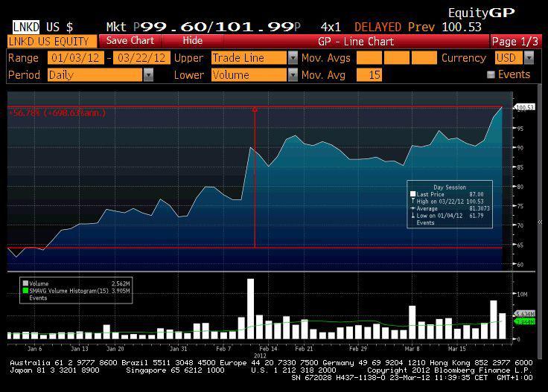Click the Save Chart button
This screenshot has width=548, height=392.
(x=130, y=41)
